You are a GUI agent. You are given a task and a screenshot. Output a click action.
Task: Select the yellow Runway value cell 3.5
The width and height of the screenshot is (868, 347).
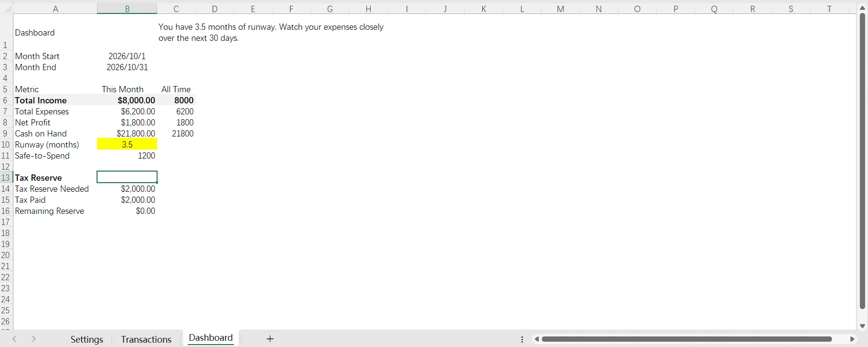[127, 144]
